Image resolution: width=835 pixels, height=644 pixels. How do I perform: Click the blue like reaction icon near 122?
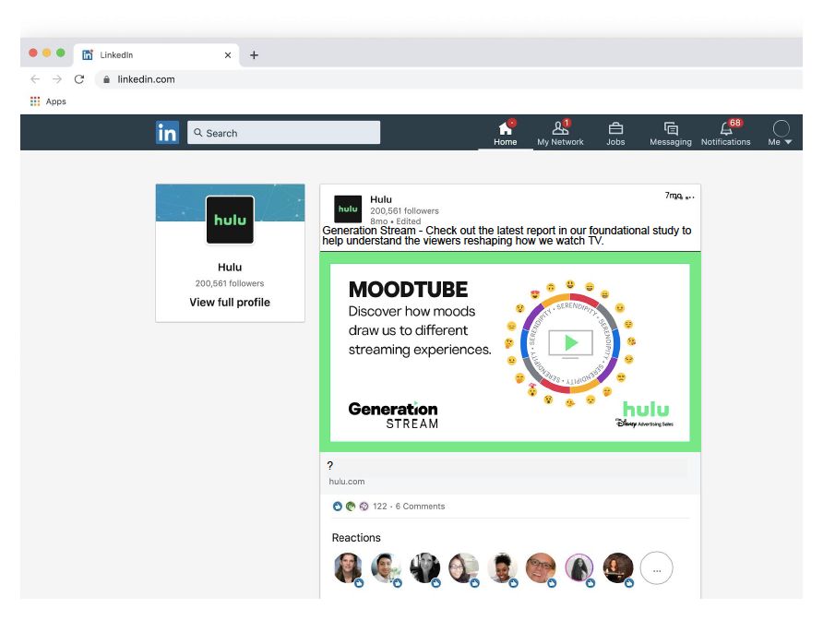tap(338, 506)
